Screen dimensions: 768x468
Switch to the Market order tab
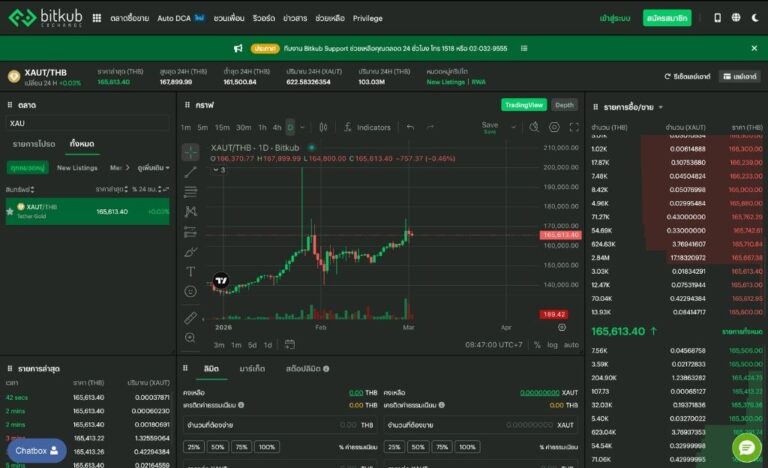click(252, 369)
